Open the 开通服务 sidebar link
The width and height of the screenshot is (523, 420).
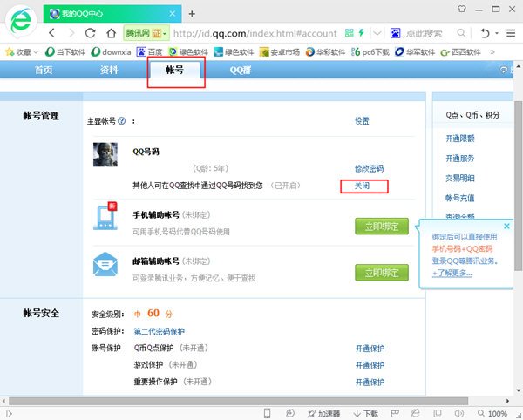pos(460,159)
